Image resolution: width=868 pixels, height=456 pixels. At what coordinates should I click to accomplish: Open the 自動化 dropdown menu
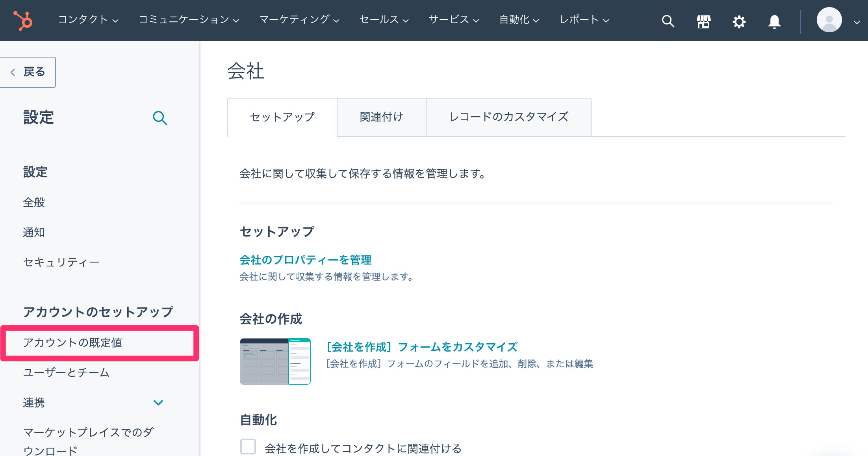pos(519,20)
